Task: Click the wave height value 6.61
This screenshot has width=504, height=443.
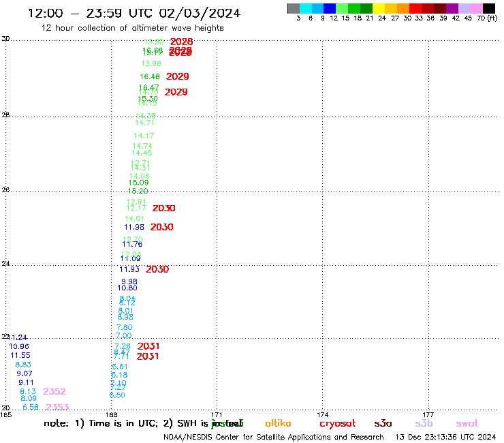Action: pyautogui.click(x=120, y=367)
